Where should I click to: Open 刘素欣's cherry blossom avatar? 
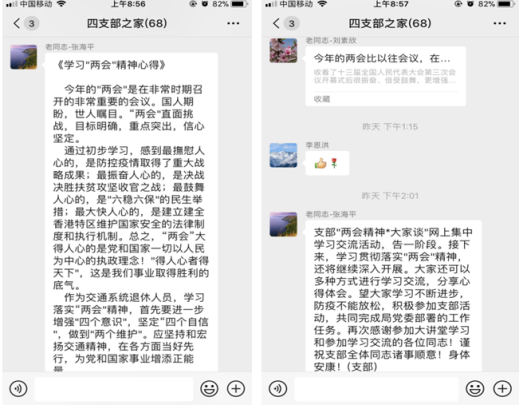click(283, 50)
